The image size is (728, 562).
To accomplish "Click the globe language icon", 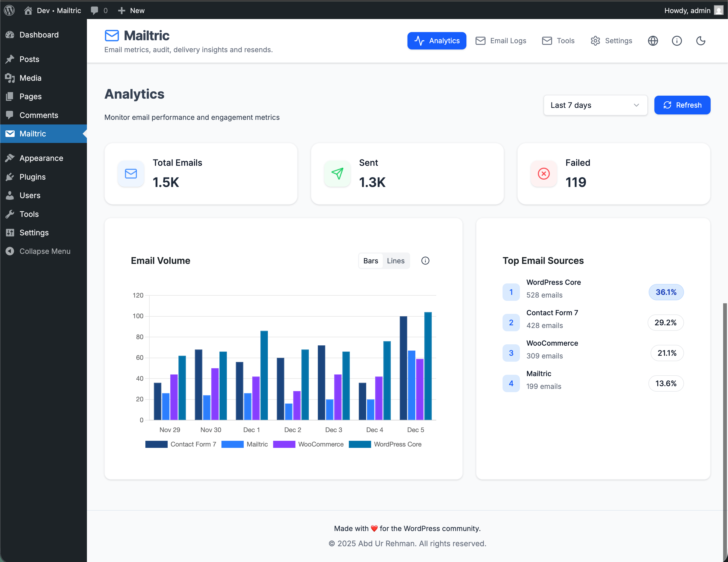I will (653, 41).
